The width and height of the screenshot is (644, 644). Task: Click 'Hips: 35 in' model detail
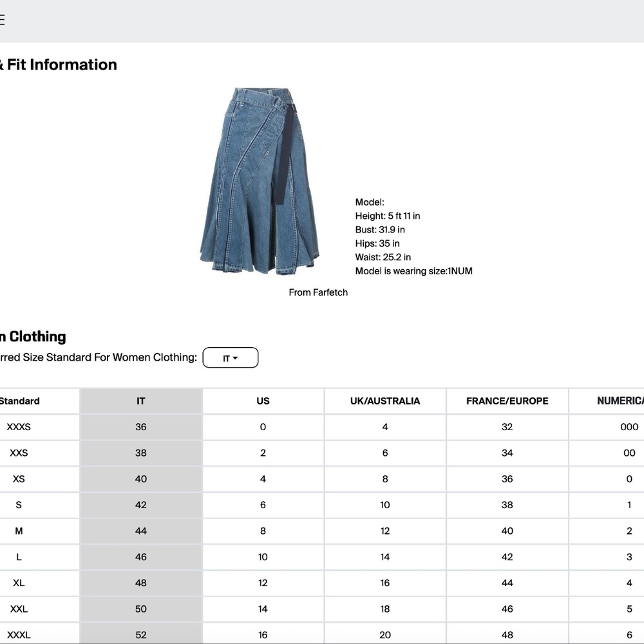(x=377, y=243)
